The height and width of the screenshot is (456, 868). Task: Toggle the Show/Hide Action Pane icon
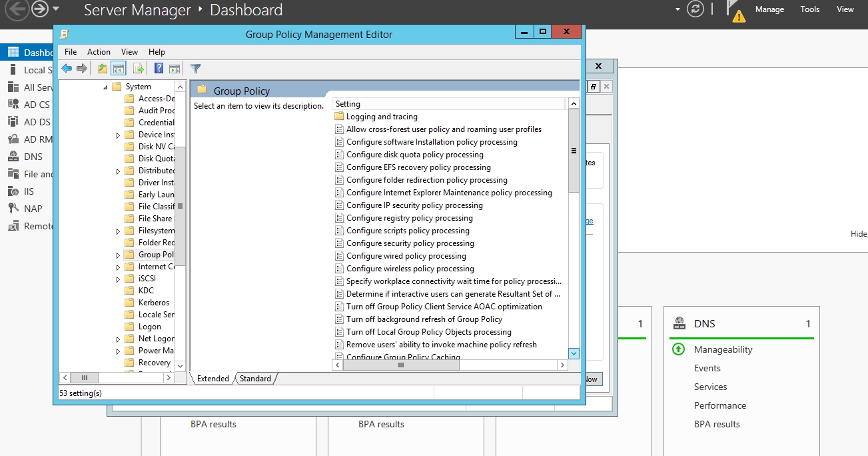175,69
